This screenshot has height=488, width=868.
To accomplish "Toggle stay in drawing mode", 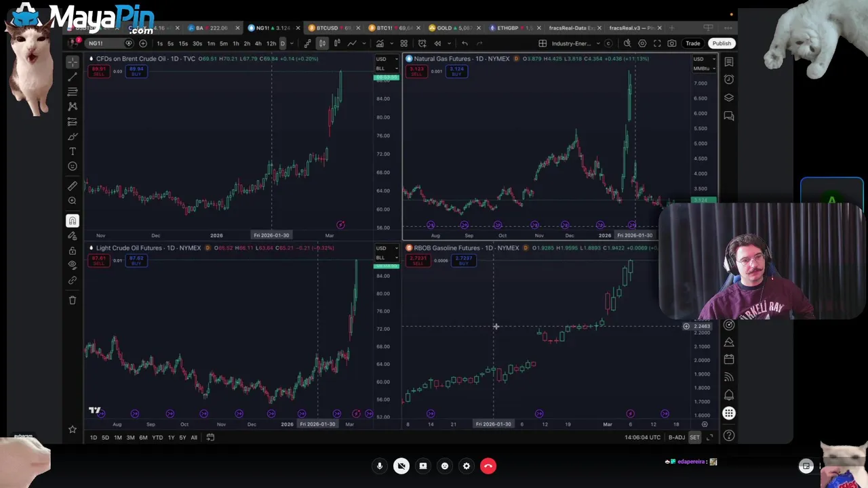I will pos(73,236).
